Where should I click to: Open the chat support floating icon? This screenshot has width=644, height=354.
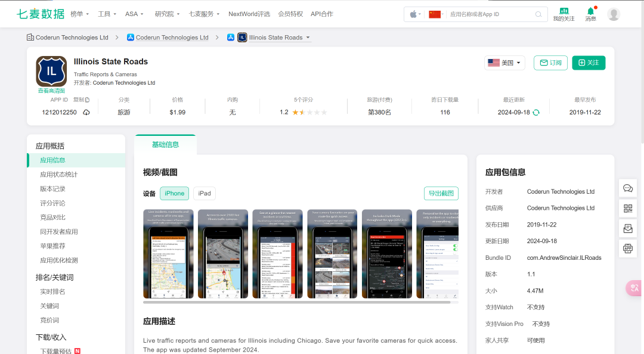[628, 188]
